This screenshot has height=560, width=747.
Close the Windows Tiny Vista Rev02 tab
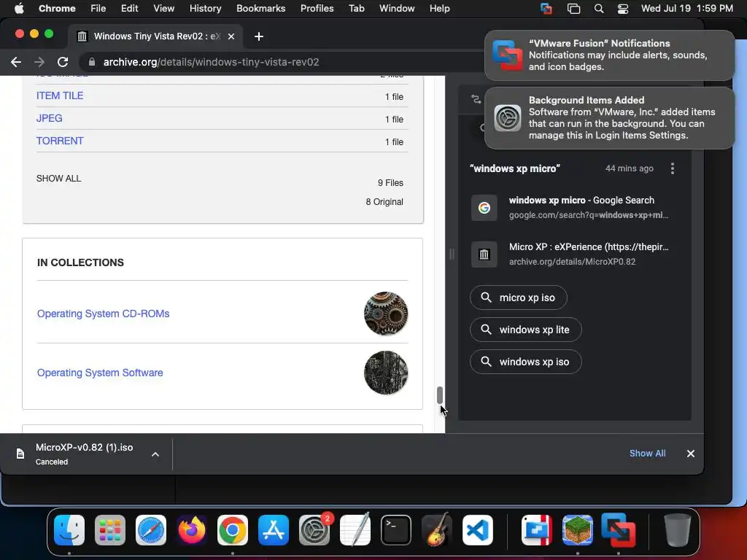tap(231, 36)
